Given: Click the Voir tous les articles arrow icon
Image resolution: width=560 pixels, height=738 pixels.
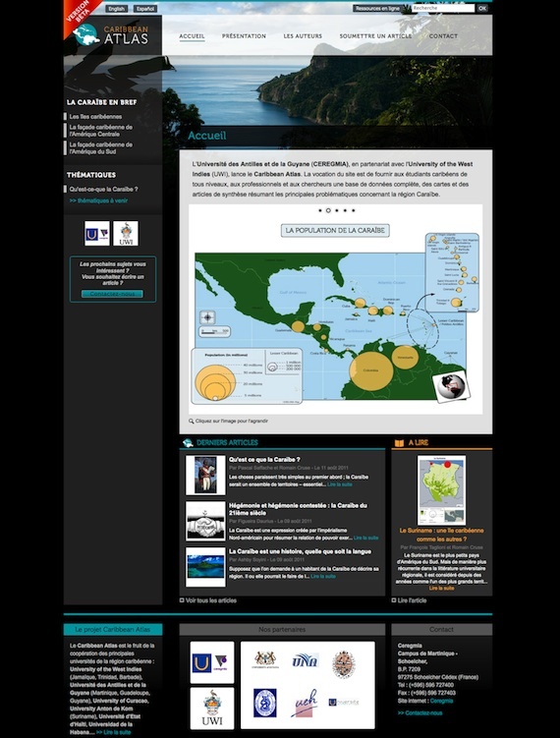Looking at the screenshot, I should pos(182,600).
